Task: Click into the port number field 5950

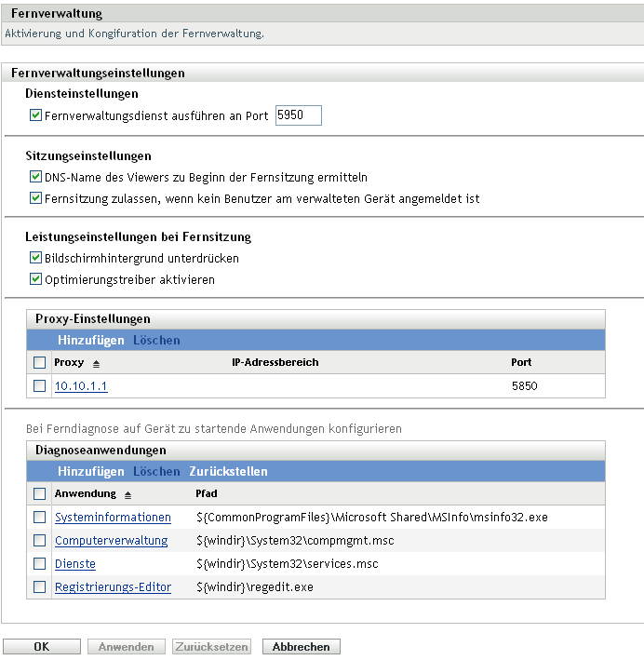Action: pos(298,115)
